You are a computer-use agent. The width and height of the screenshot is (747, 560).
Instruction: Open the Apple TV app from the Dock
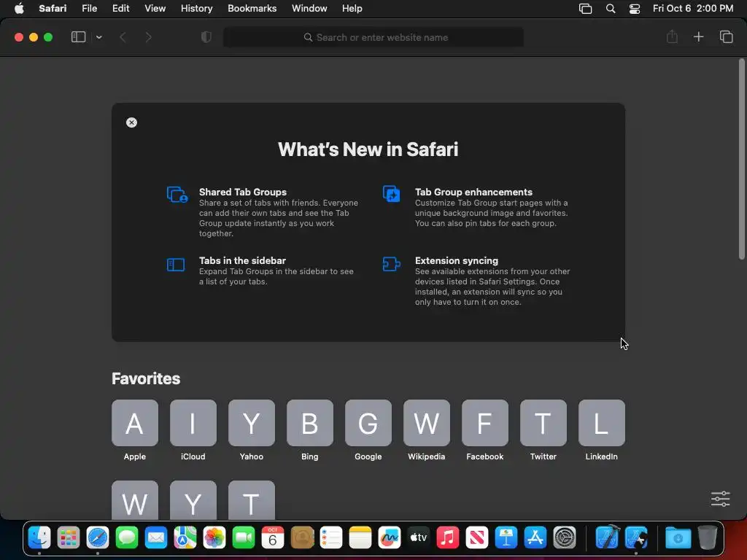click(x=418, y=538)
